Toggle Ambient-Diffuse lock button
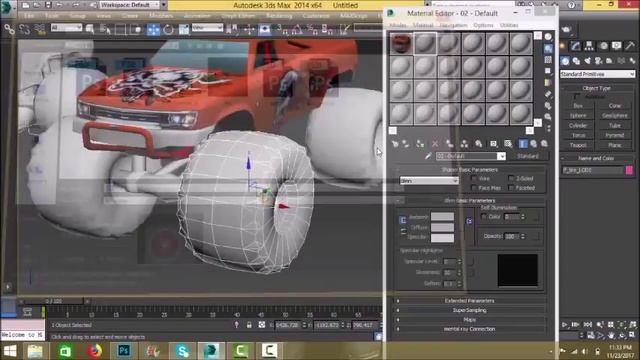This screenshot has height=360, width=640. [x=402, y=220]
